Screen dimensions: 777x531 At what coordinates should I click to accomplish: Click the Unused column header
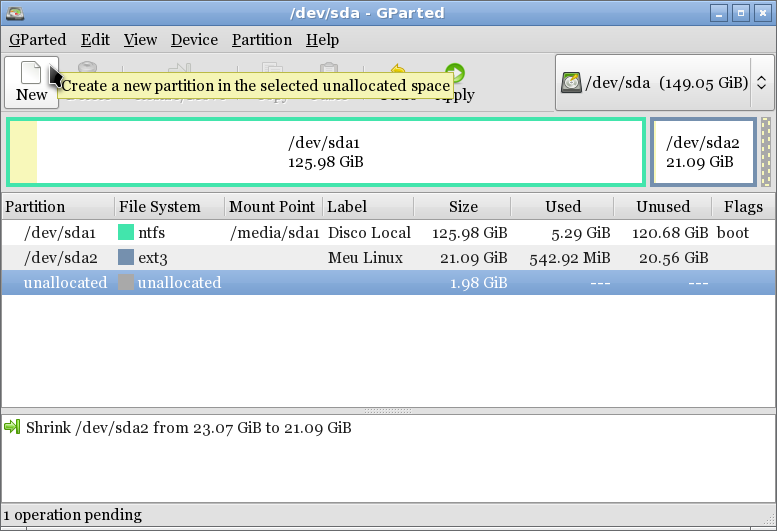pos(663,207)
